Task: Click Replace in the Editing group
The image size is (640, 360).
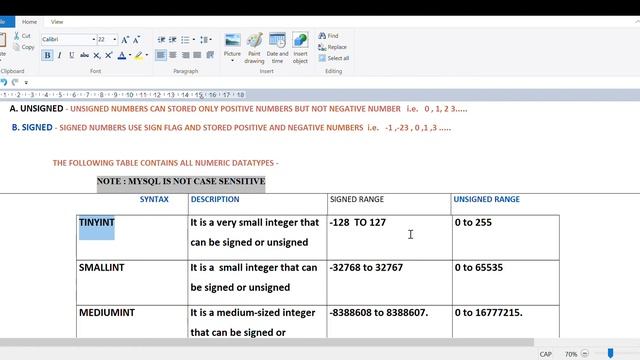Action: point(332,47)
